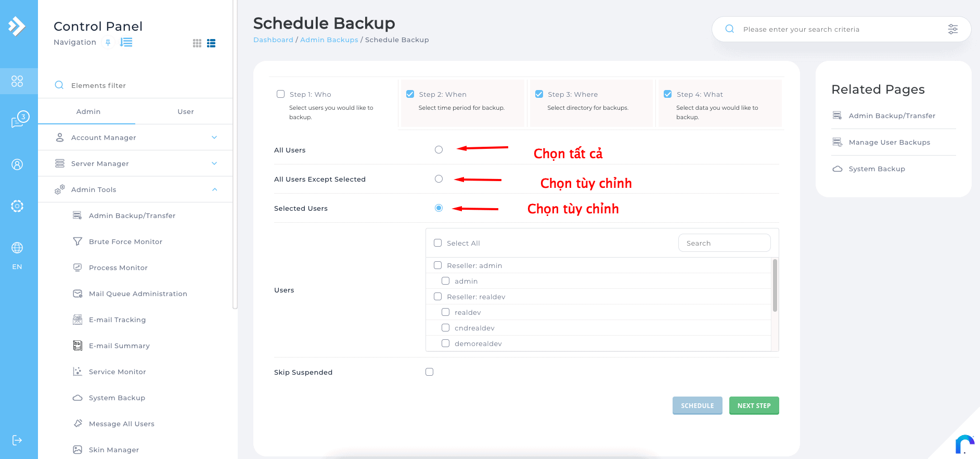
Task: Toggle the navigation sort list icon
Action: point(126,42)
